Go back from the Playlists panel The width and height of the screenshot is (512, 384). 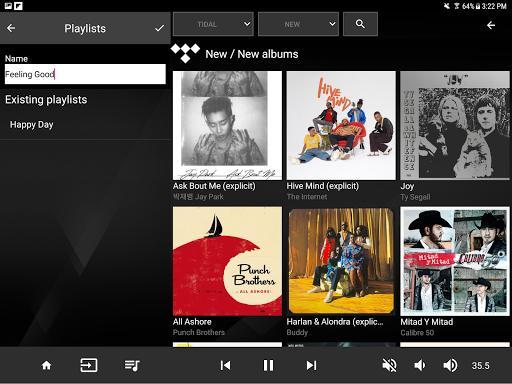(x=11, y=28)
